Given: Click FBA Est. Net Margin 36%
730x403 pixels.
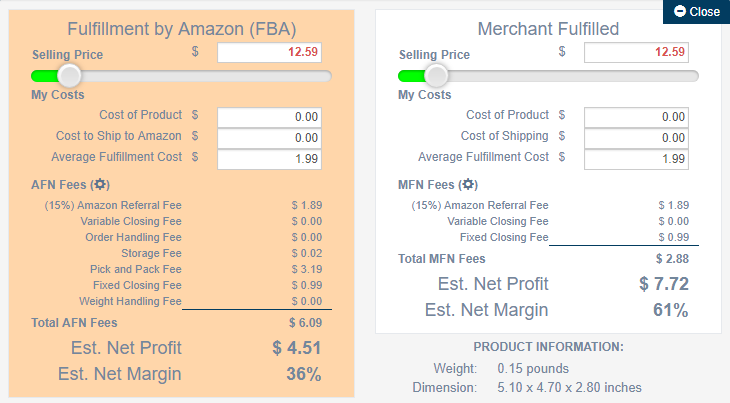Looking at the screenshot, I should click(304, 374).
